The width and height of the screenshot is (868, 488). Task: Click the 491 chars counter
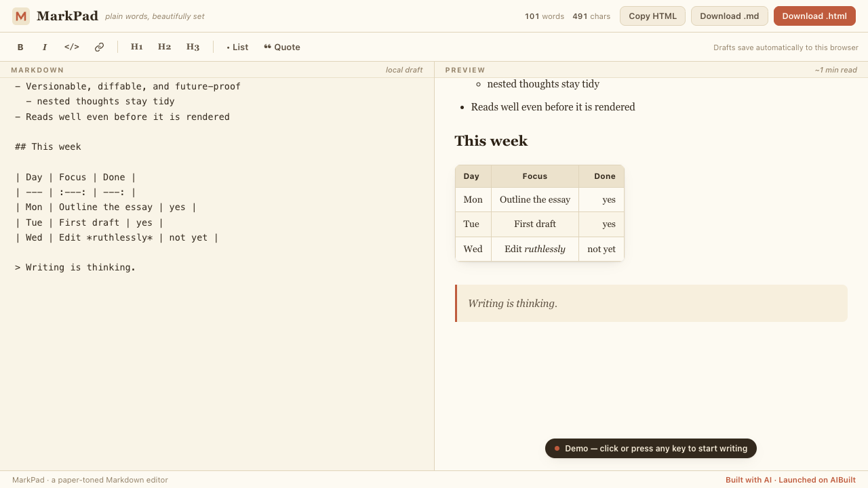pyautogui.click(x=591, y=16)
